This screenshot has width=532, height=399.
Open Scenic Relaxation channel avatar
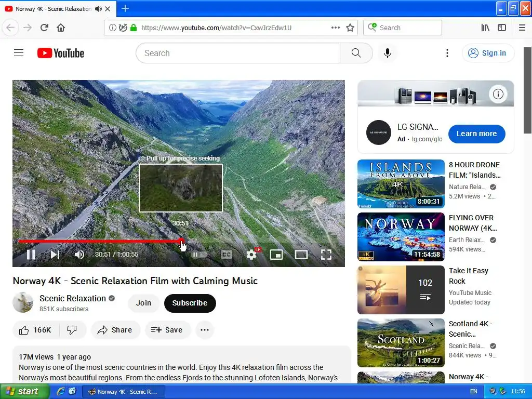23,302
